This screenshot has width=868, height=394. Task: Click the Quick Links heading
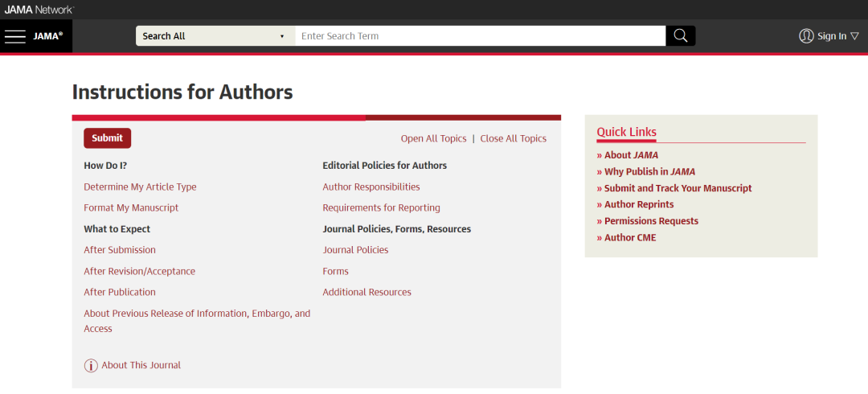coord(627,132)
